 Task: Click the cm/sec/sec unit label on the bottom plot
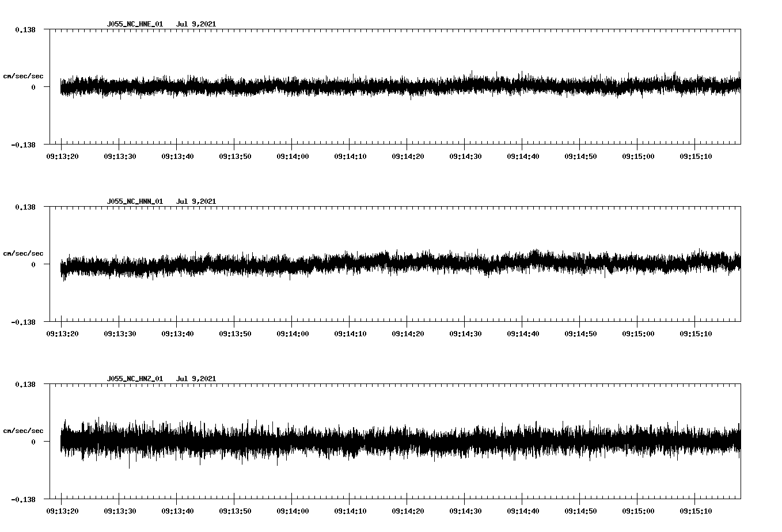(24, 429)
